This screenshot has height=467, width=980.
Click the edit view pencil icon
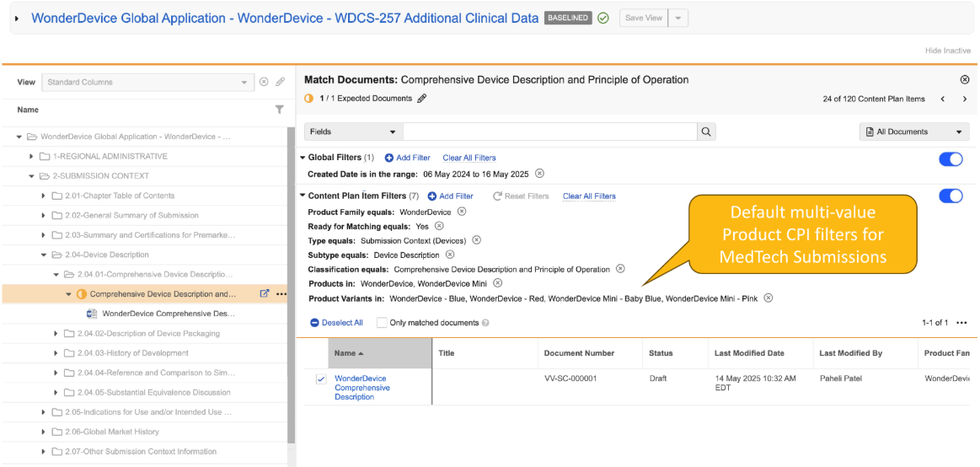tap(281, 82)
